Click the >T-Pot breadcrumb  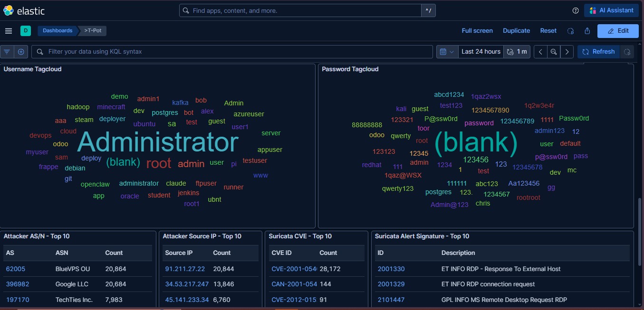pos(93,31)
